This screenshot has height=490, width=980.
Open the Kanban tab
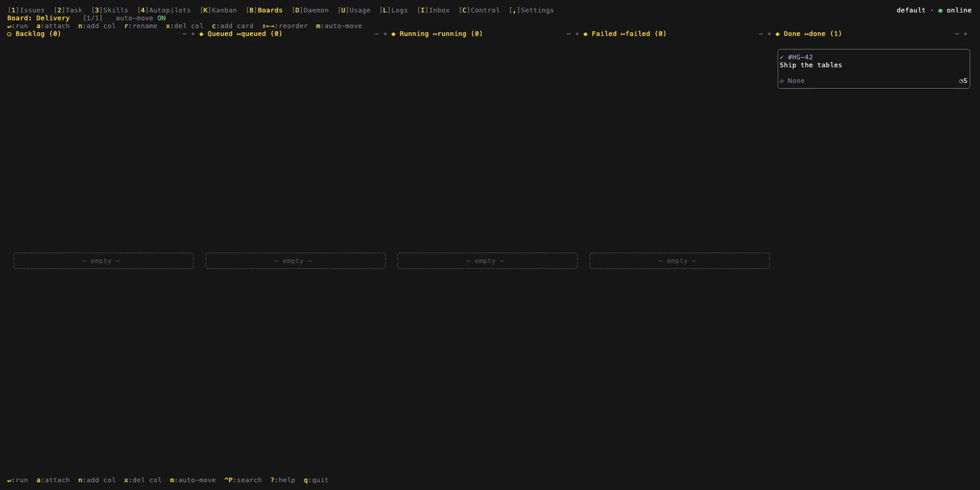point(218,10)
